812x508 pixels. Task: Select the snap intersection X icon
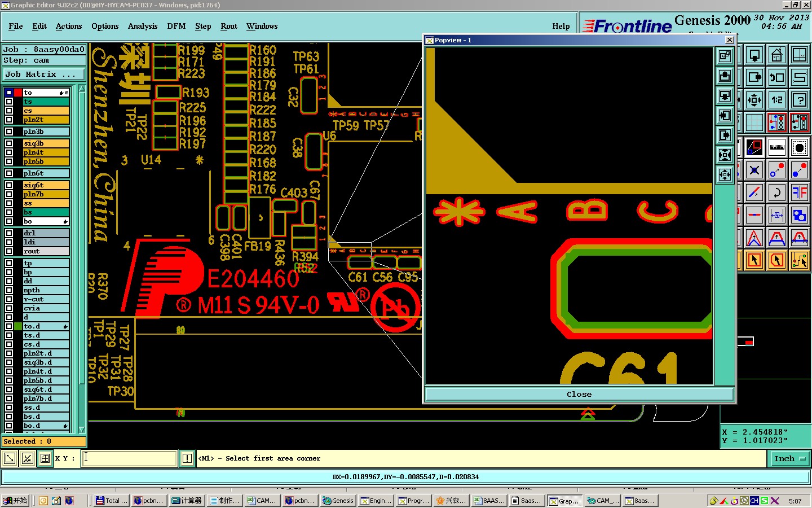tap(754, 170)
